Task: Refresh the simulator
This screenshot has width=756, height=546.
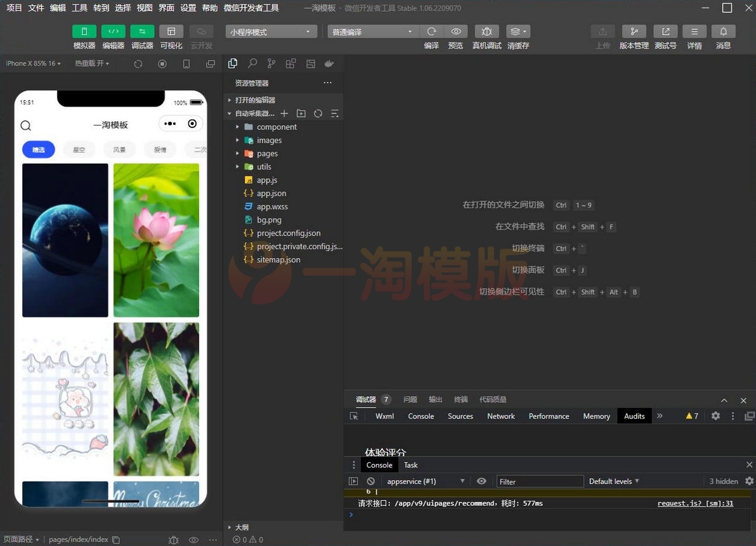Action: 138,63
